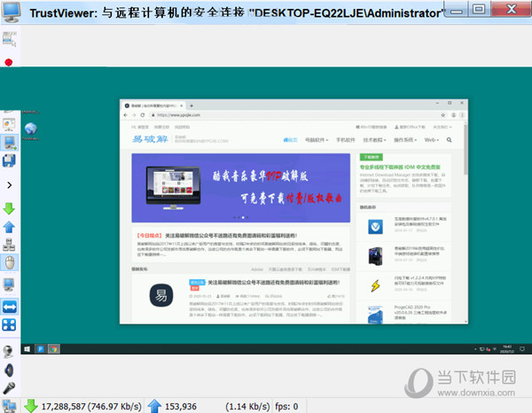Image resolution: width=532 pixels, height=413 pixels.
Task: Click the green download arrow in sidebar
Action: 9,208
